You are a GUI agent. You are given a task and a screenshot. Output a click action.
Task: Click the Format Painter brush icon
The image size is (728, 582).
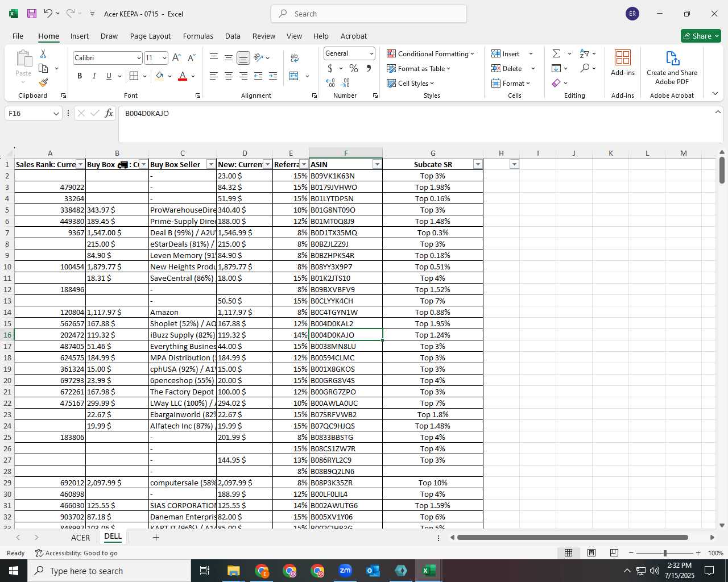coord(43,82)
